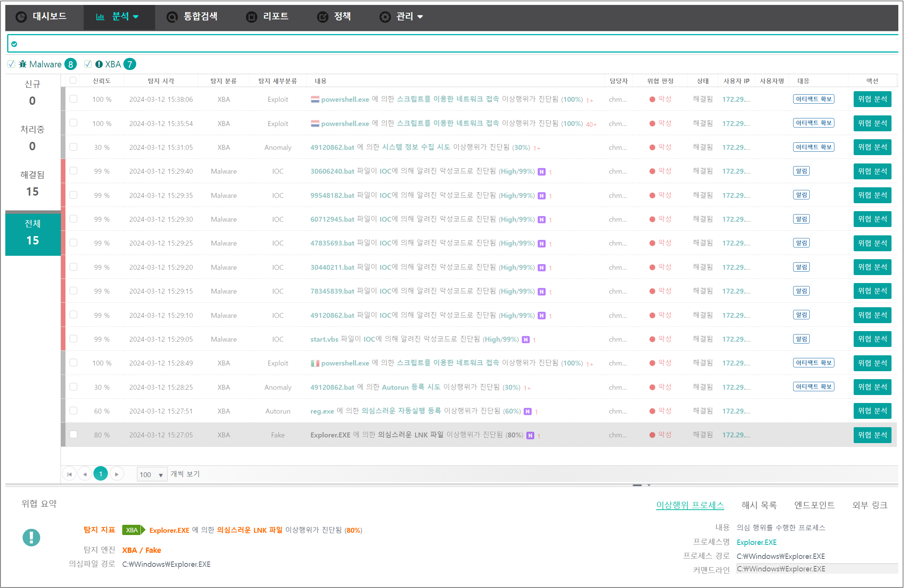Click the flag icon on 15:28:49 powershell row
This screenshot has height=588, width=904.
(315, 363)
